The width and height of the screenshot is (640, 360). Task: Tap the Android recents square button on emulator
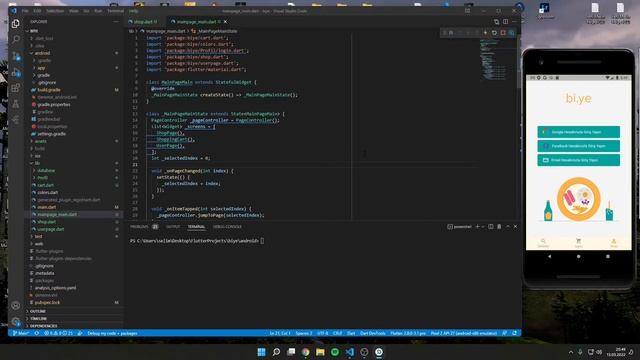[x=607, y=256]
